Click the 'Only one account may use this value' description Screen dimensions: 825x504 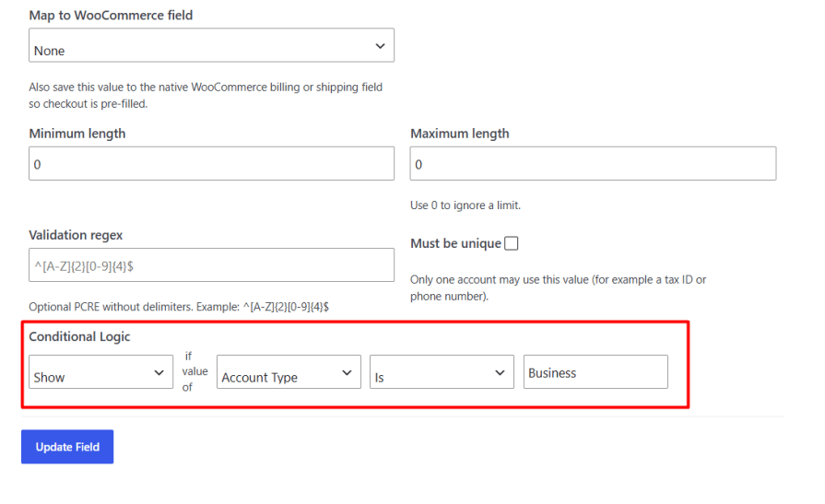coord(558,287)
